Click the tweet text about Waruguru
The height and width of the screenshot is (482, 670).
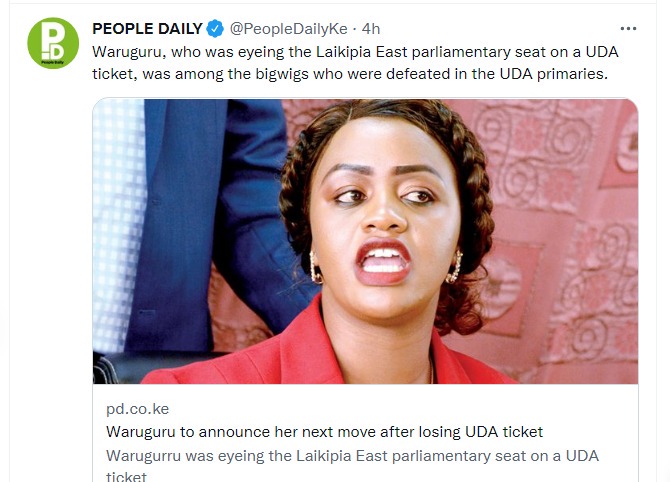coord(355,63)
